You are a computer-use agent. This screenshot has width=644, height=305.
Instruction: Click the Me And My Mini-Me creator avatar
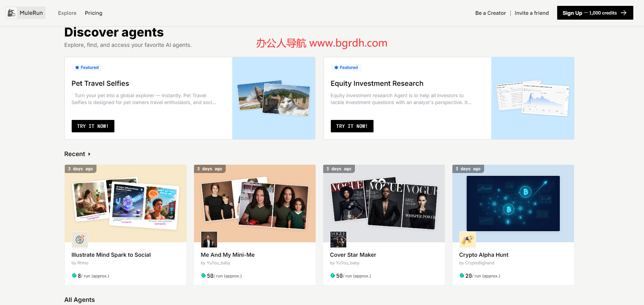209,240
